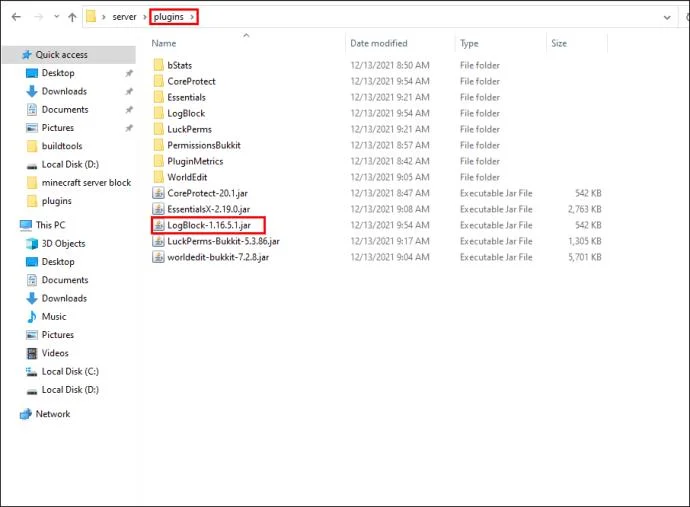Image resolution: width=690 pixels, height=507 pixels.
Task: Click LuckPerms-Bukkit-5.3.86.jar file icon
Action: pos(158,241)
